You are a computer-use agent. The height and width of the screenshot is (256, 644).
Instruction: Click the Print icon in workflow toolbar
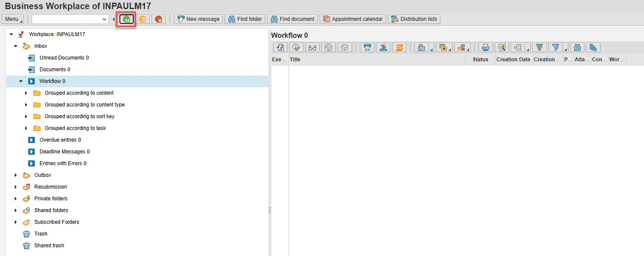[485, 47]
